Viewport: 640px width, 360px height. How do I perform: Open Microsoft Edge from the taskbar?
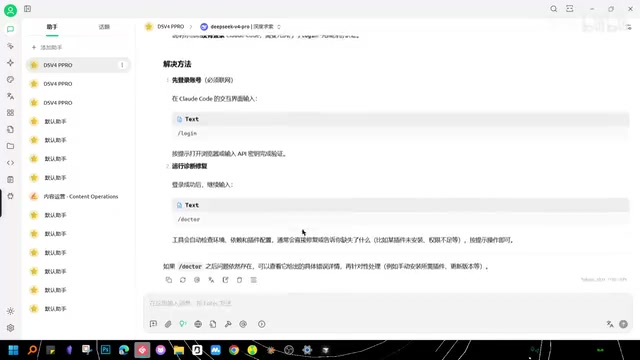[x=124, y=350]
